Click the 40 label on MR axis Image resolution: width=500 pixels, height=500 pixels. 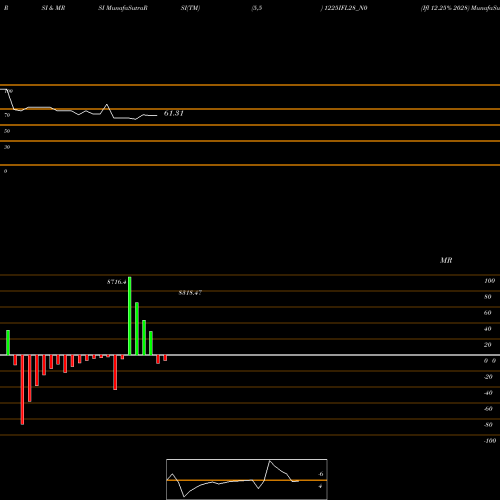[x=488, y=329]
